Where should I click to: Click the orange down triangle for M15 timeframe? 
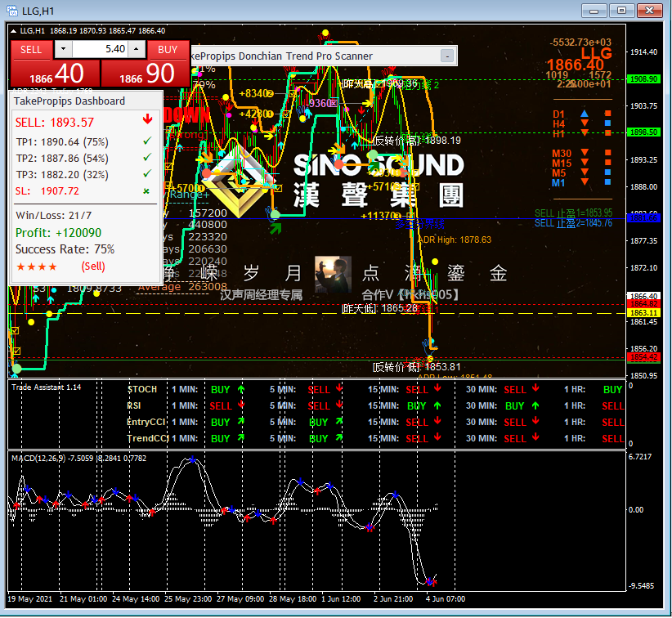pos(585,163)
